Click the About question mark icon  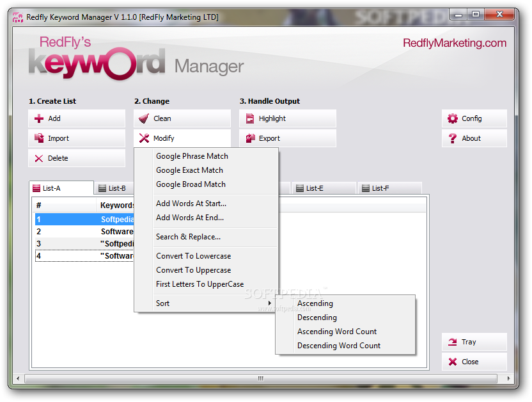(453, 138)
